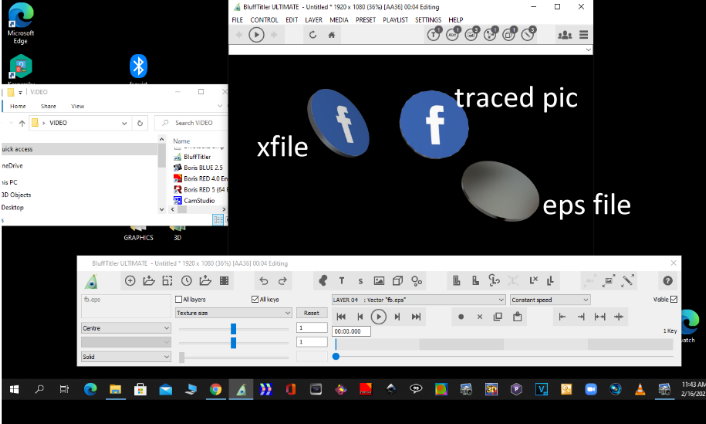Click the film strip export video icon
The width and height of the screenshot is (706, 424).
pyautogui.click(x=224, y=281)
